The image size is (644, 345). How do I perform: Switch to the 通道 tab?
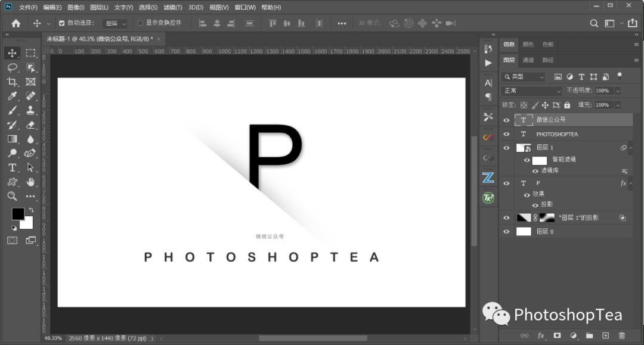(528, 60)
